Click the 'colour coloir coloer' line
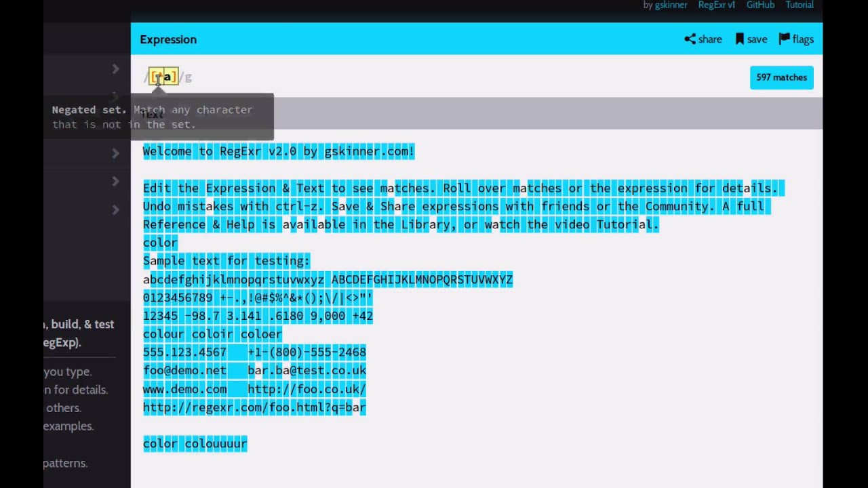 (212, 334)
